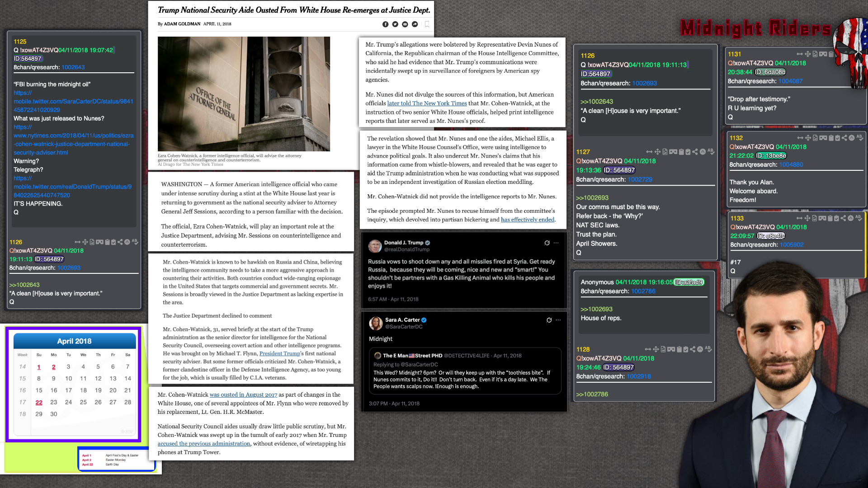This screenshot has width=868, height=488.
Task: Click the share icon on left post 1126
Action: tap(120, 242)
